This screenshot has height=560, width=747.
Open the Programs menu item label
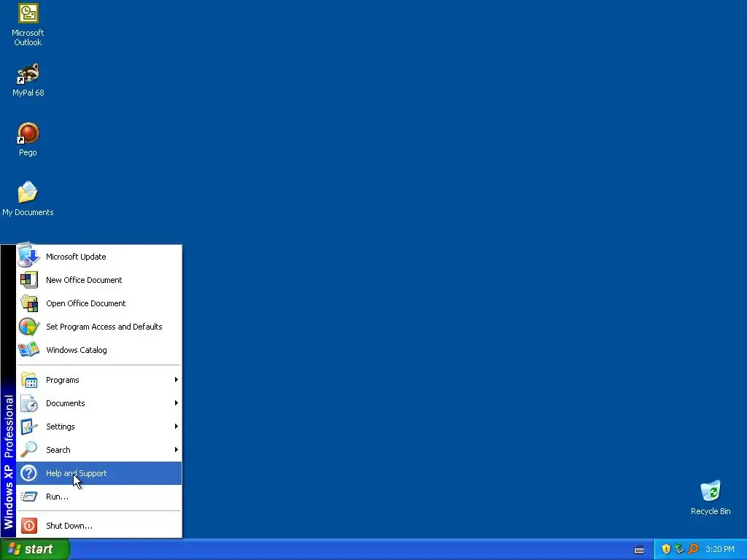(x=63, y=379)
